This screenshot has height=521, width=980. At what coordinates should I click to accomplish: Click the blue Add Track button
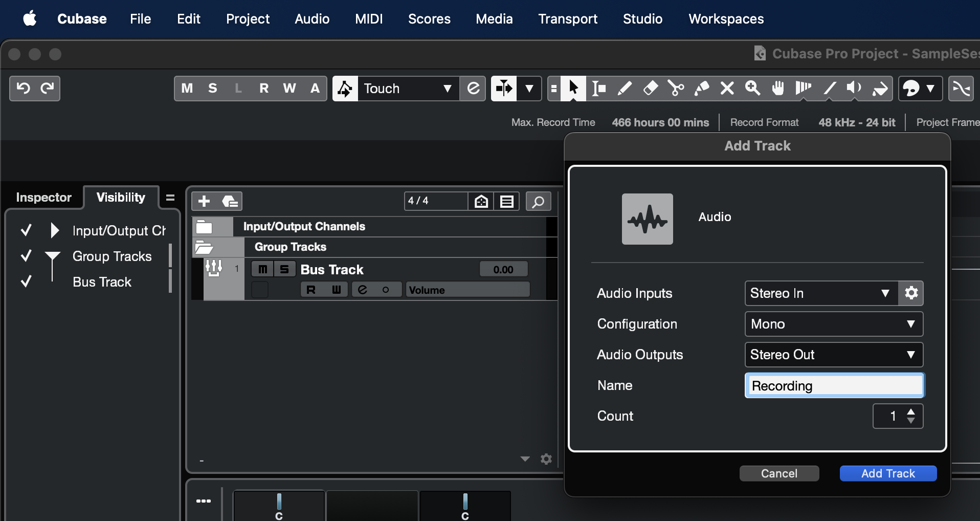tap(888, 473)
